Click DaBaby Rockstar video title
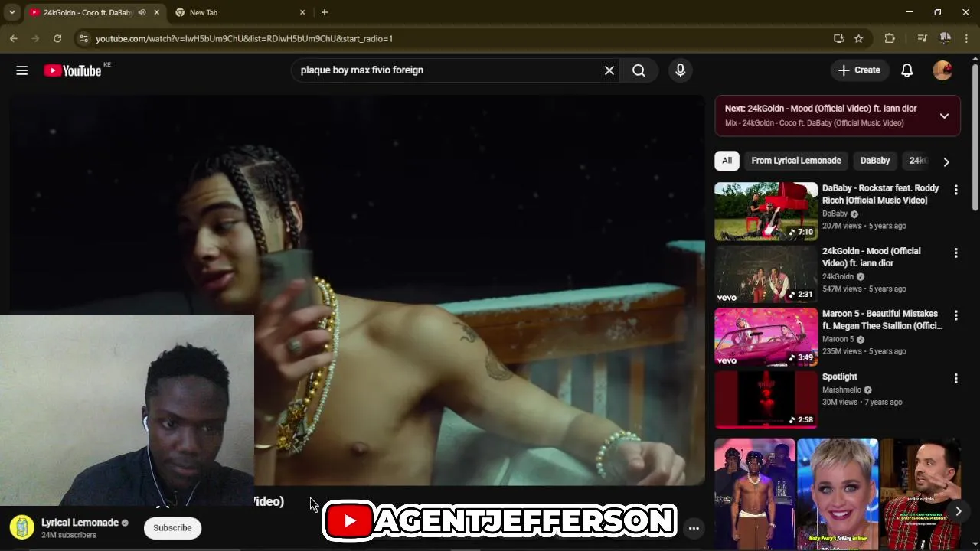 (x=880, y=194)
